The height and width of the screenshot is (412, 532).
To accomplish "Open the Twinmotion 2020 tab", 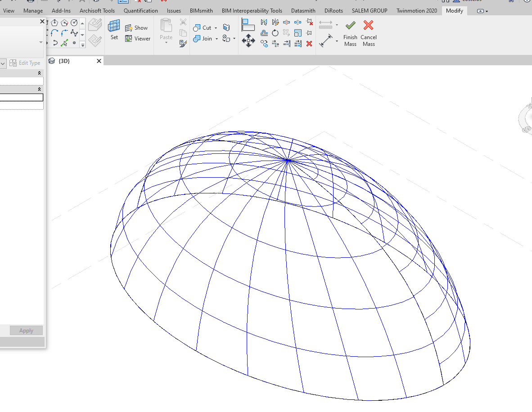I will click(x=416, y=10).
